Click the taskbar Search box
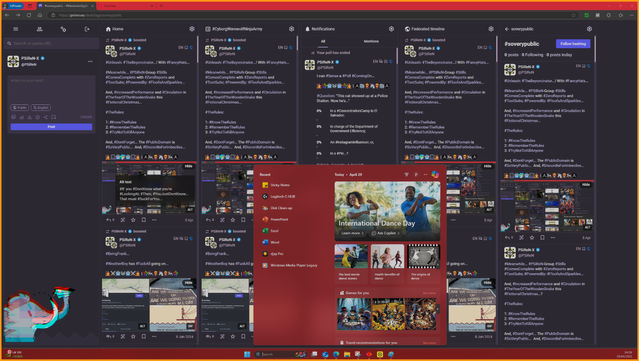Image resolution: width=639 pixels, height=361 pixels. [x=280, y=354]
